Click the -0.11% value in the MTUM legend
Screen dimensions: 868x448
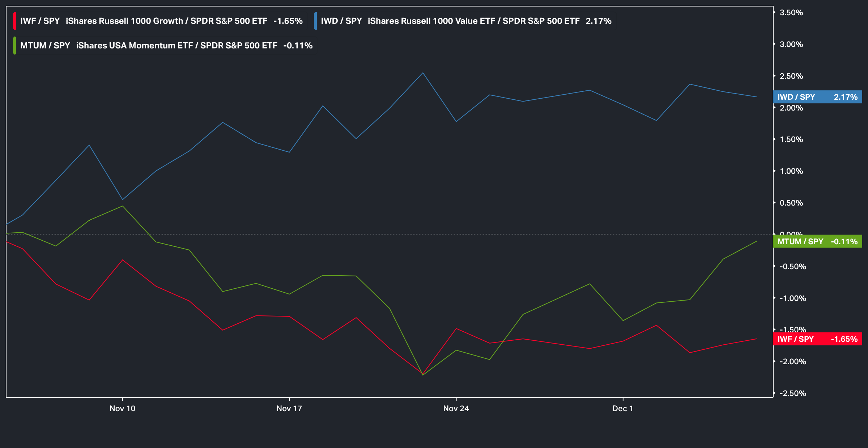pos(298,46)
